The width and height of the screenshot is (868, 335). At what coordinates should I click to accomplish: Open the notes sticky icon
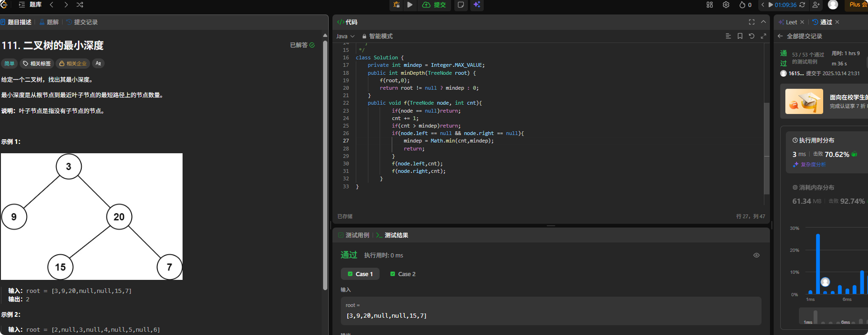click(x=461, y=5)
